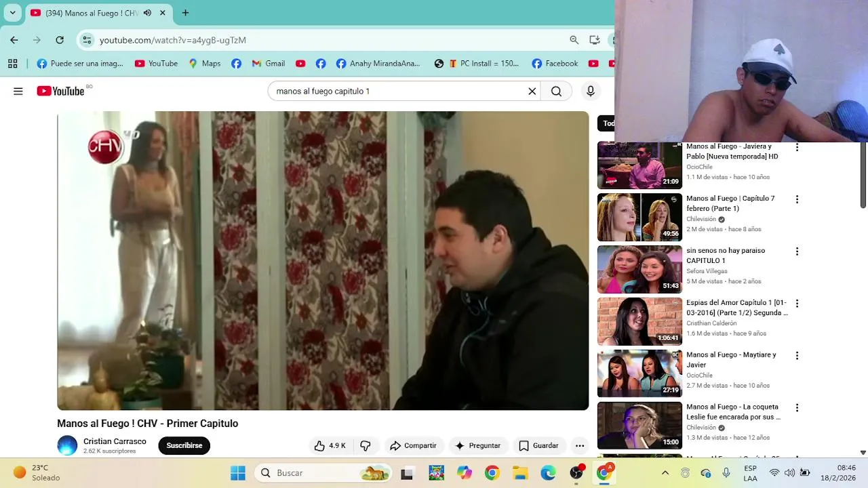Start voice search with microphone icon
The height and width of the screenshot is (488, 868).
point(591,91)
